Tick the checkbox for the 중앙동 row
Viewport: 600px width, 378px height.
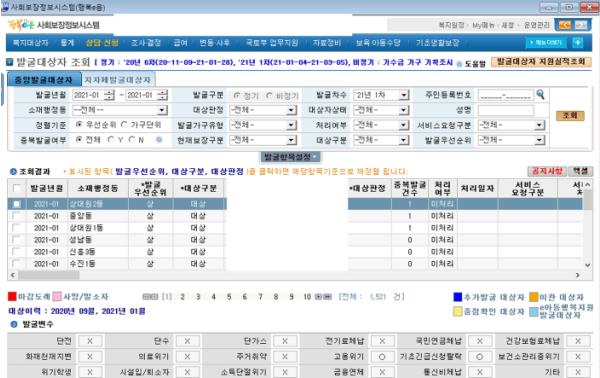(x=16, y=216)
